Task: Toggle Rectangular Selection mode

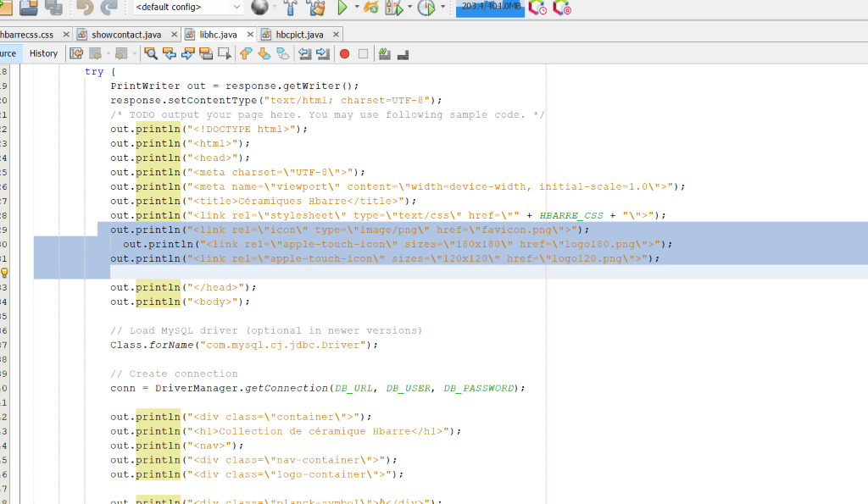Action: 225,53
